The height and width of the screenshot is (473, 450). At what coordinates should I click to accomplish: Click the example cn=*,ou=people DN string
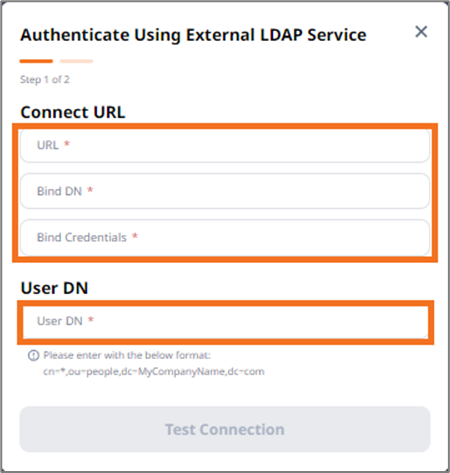tap(154, 371)
